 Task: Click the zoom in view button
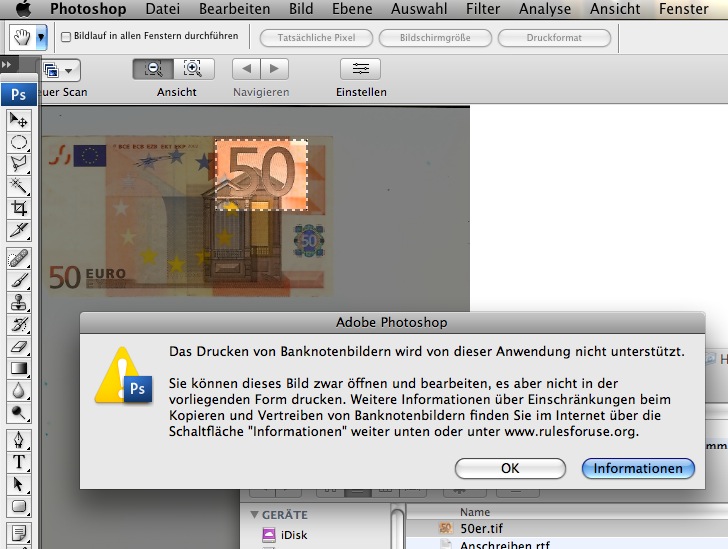pos(194,69)
